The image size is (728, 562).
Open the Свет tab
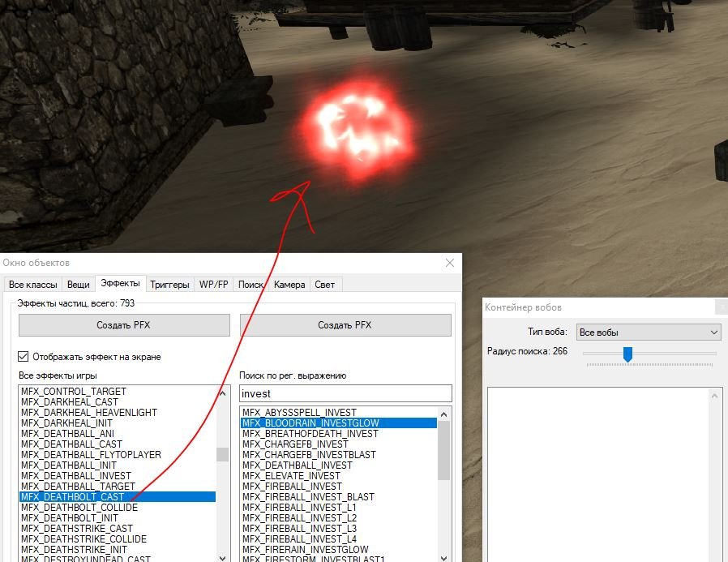click(x=325, y=285)
